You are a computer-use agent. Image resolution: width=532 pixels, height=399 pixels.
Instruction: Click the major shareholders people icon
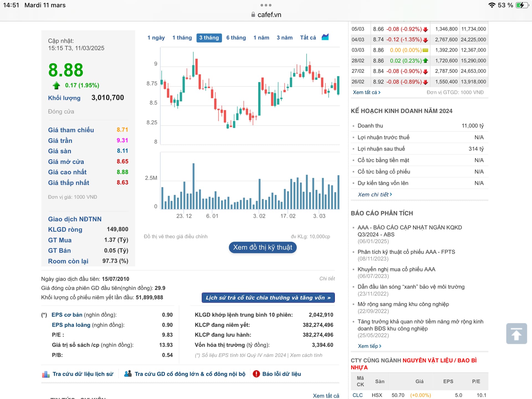coord(128,374)
